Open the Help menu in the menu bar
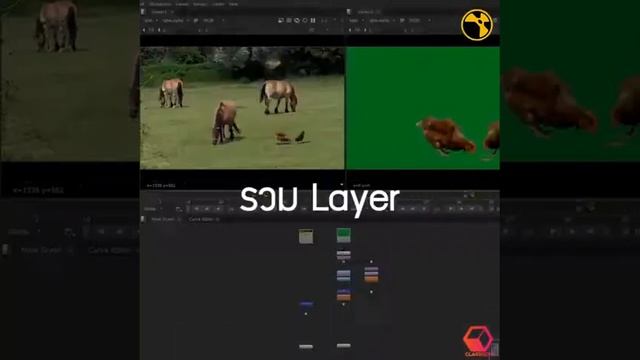The image size is (640, 360). 233,4
